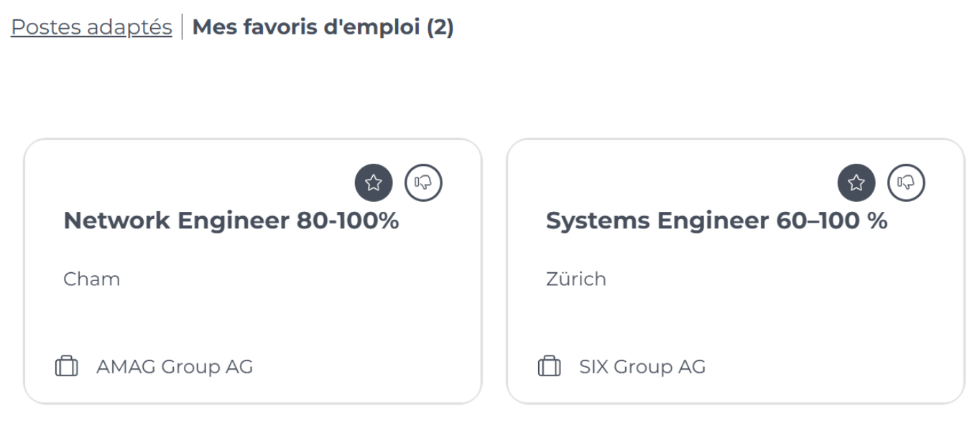Click the Cham location text

(x=91, y=279)
